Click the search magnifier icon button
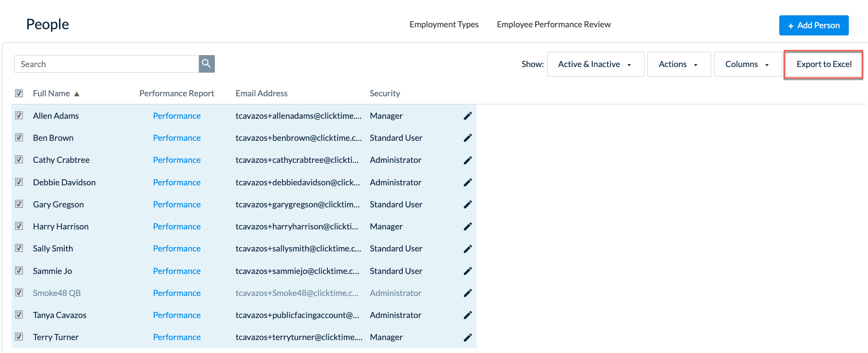The width and height of the screenshot is (868, 353). tap(207, 64)
